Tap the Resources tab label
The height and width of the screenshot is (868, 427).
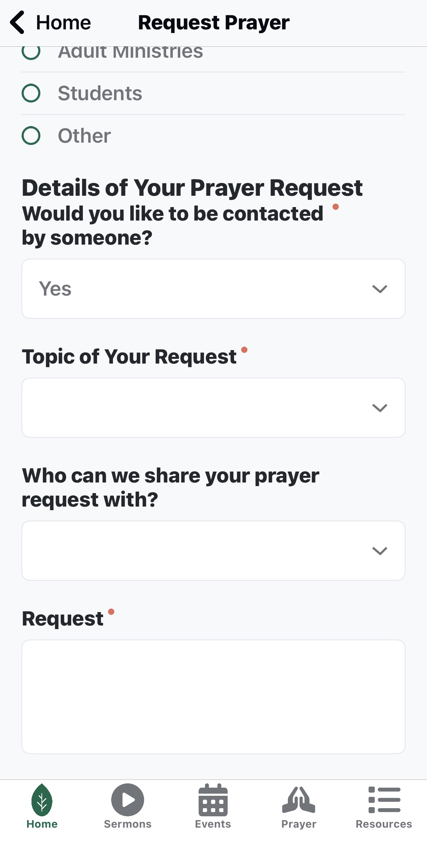point(384,824)
